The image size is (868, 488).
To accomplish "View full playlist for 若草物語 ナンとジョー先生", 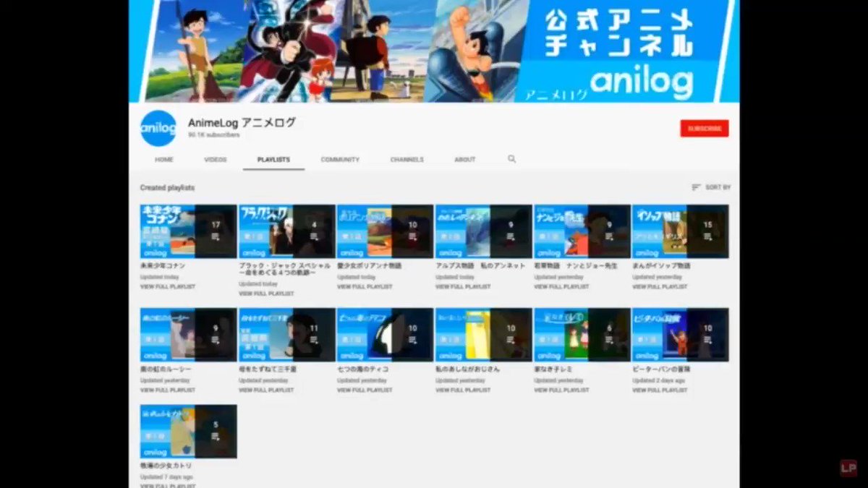I will point(561,287).
